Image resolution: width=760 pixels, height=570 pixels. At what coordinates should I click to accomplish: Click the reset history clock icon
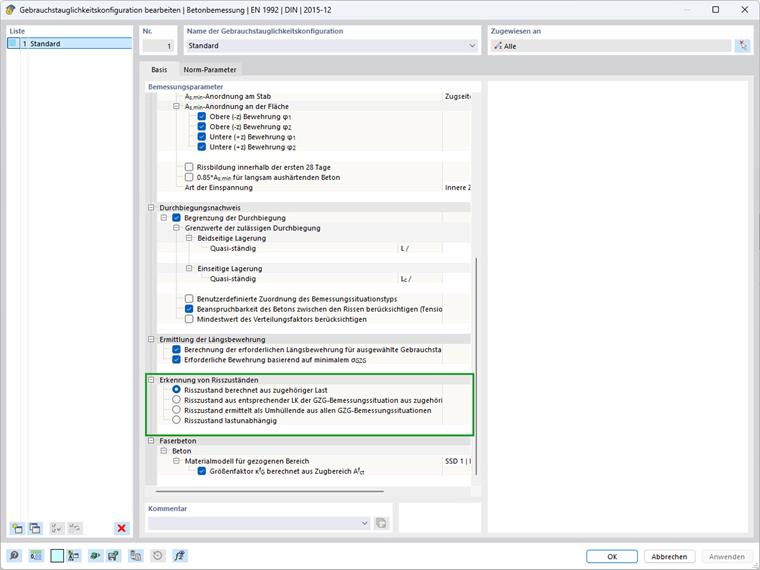coord(158,555)
